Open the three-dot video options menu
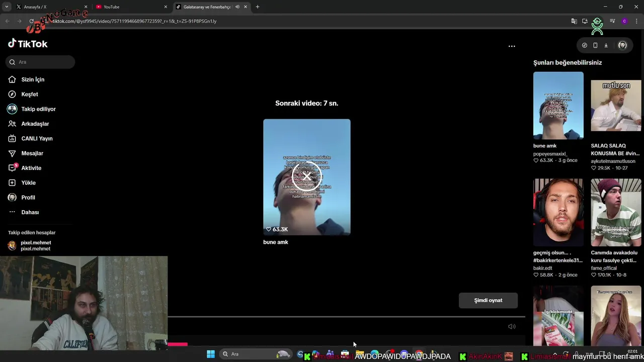Viewport: 644px width, 362px height. coord(512,46)
